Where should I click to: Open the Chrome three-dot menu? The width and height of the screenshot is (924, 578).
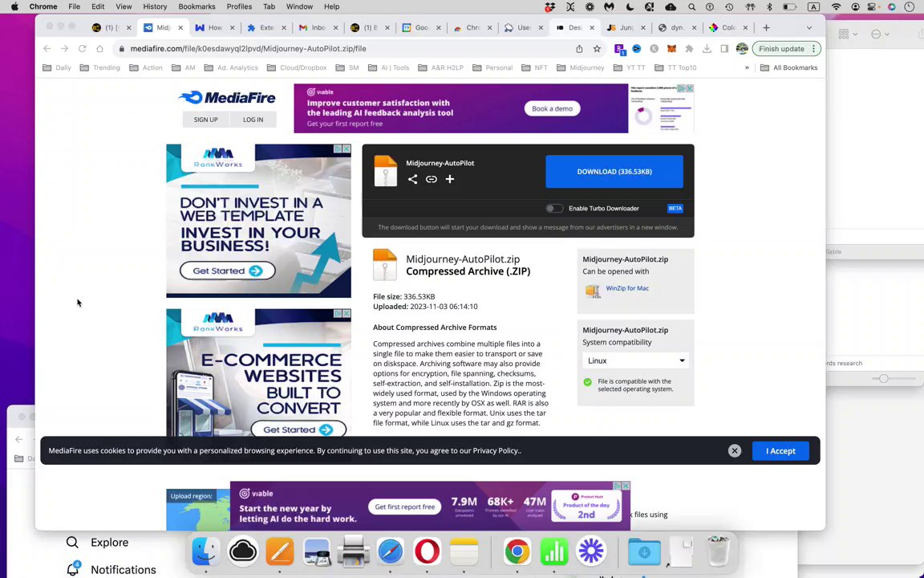point(814,49)
